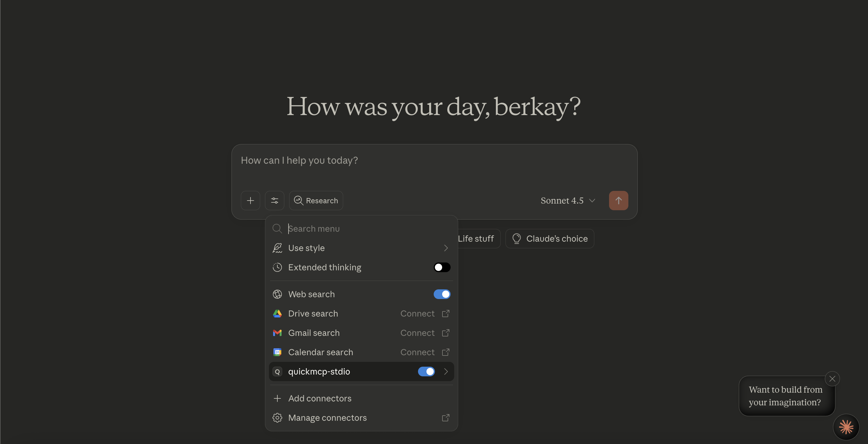This screenshot has height=444, width=868.
Task: Open Manage connectors menu item
Action: coord(327,418)
